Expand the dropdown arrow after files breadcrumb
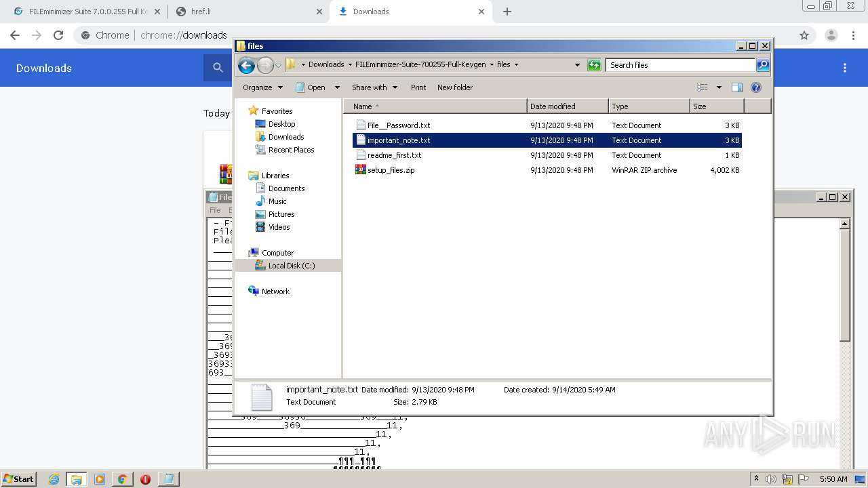 pos(516,65)
